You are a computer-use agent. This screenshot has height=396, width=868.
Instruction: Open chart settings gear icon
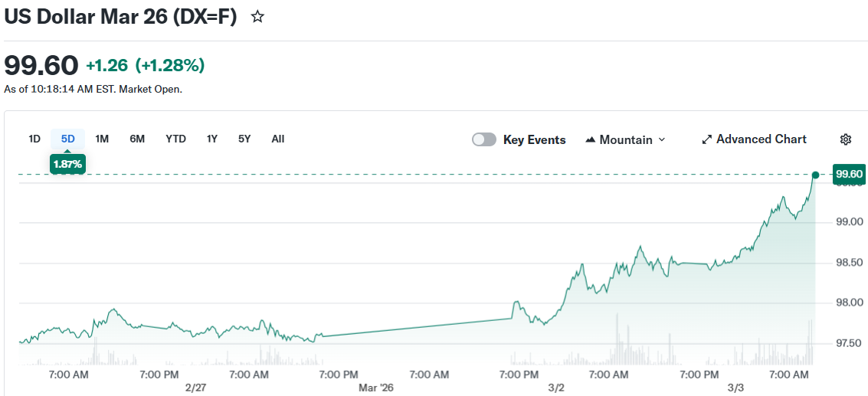pos(846,139)
